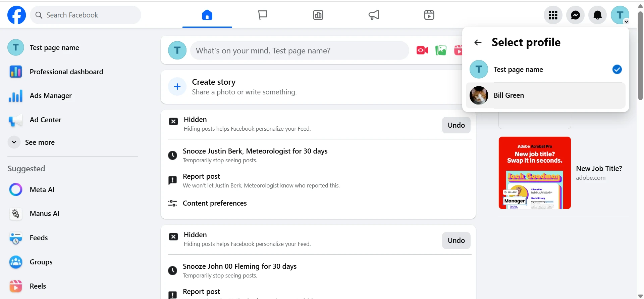The height and width of the screenshot is (299, 644).
Task: Open Reels in sidebar
Action: [x=73, y=286]
